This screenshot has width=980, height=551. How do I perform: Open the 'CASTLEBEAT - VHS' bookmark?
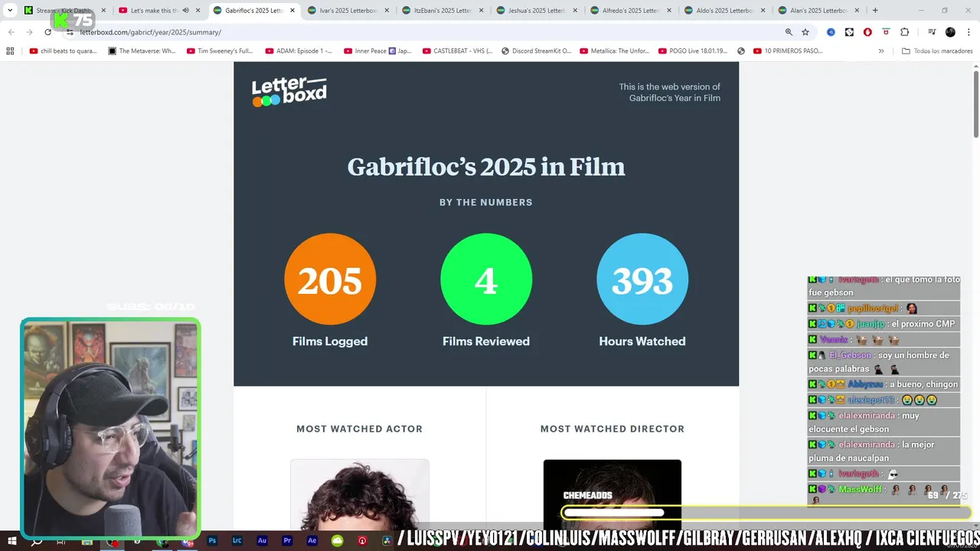click(x=456, y=51)
